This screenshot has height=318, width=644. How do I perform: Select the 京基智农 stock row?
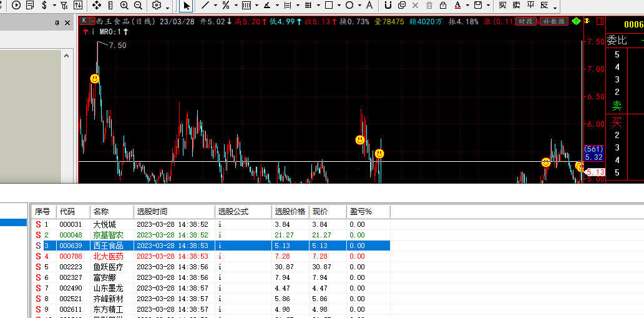(211, 235)
